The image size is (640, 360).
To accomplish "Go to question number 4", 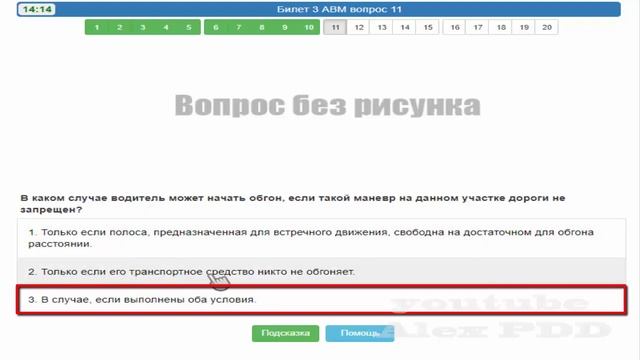I will pos(166,27).
